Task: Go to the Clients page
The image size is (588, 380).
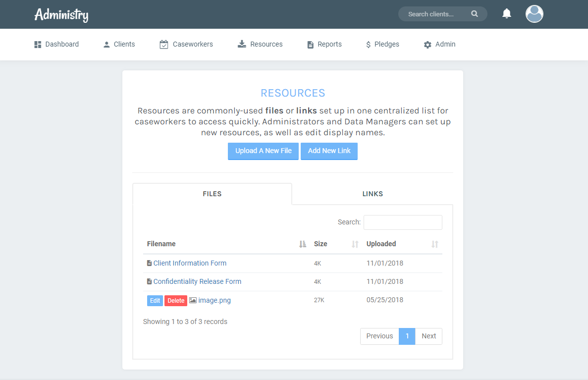Action: click(x=119, y=44)
